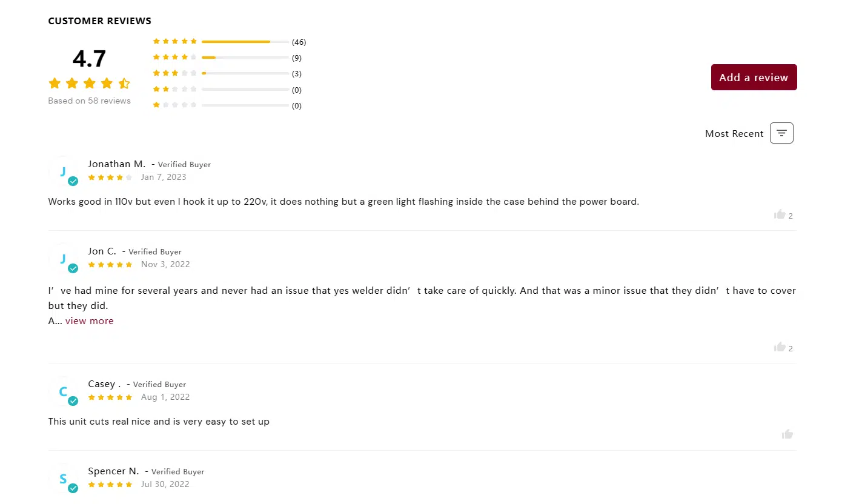Click Jon C.'s J avatar icon
This screenshot has height=504, width=842.
click(64, 259)
